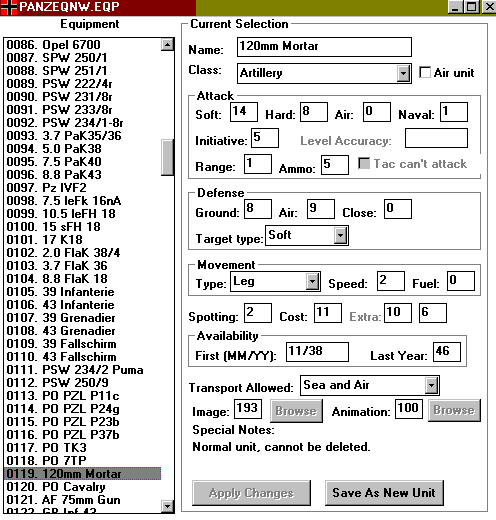Viewport: 496px width, 520px height.
Task: Click the Cost input field
Action: coord(328,313)
